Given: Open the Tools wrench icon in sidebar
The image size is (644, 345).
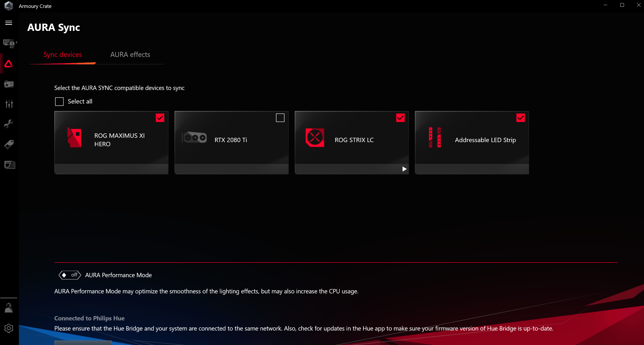Looking at the screenshot, I should pyautogui.click(x=9, y=124).
